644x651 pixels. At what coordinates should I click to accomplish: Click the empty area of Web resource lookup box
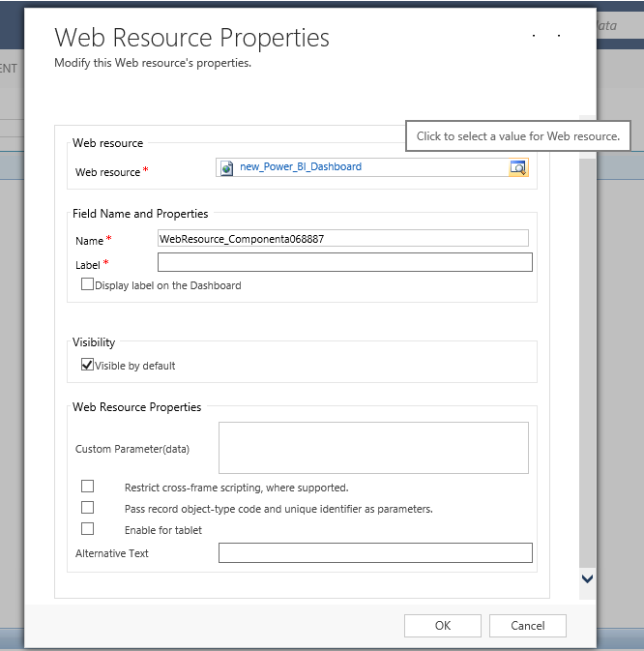(435, 167)
